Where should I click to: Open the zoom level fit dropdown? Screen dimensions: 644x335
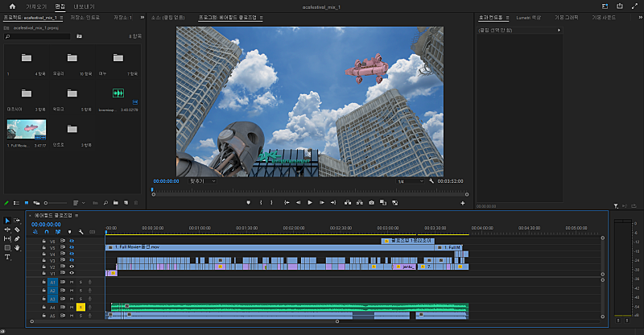click(x=203, y=181)
